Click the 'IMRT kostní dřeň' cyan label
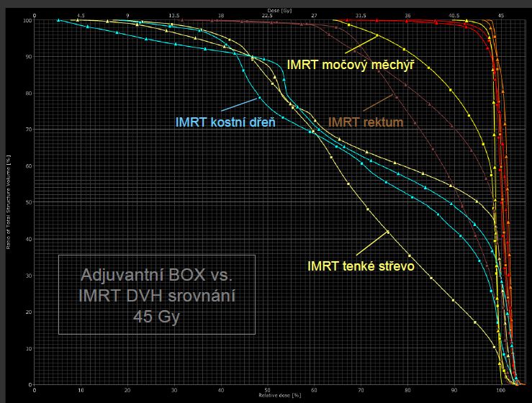The image size is (532, 403). [x=225, y=122]
